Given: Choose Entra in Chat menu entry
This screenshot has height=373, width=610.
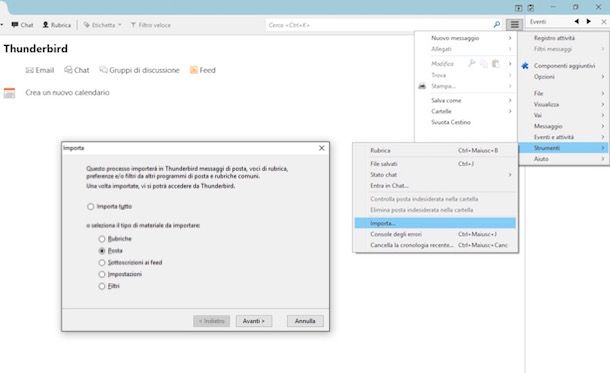Looking at the screenshot, I should pos(435,186).
